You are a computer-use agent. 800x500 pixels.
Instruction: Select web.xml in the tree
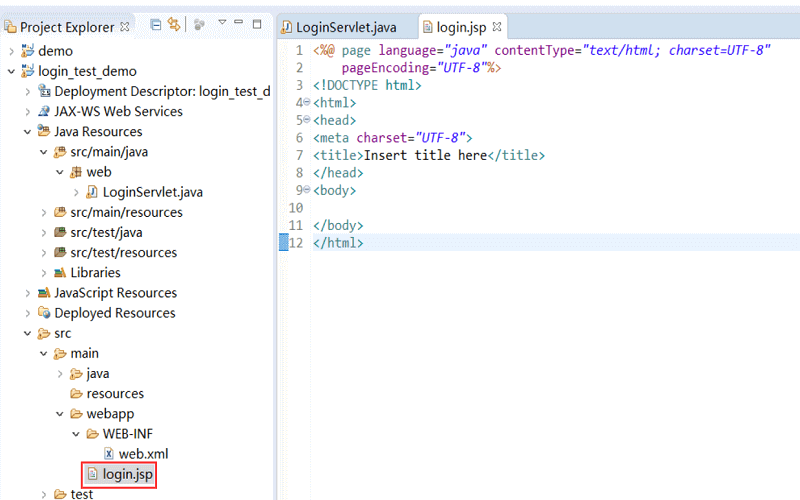pyautogui.click(x=143, y=454)
